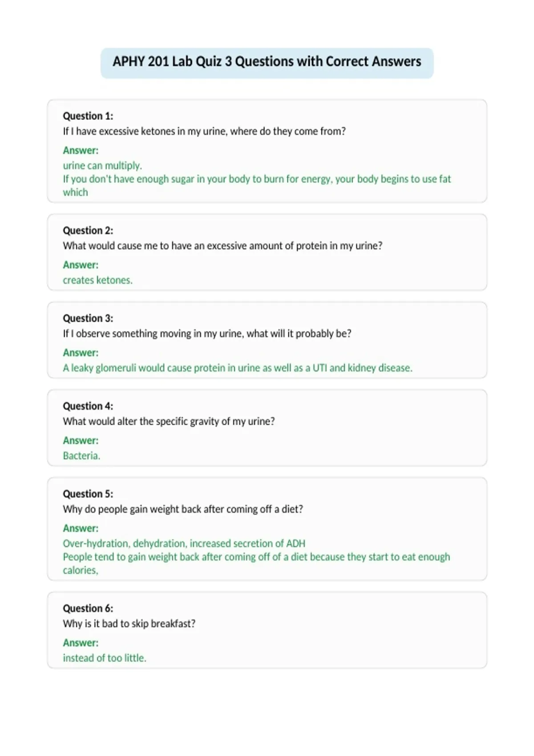Viewport: 534px width, 756px height.
Task: Click the ketones in urine question text
Action: tap(204, 131)
